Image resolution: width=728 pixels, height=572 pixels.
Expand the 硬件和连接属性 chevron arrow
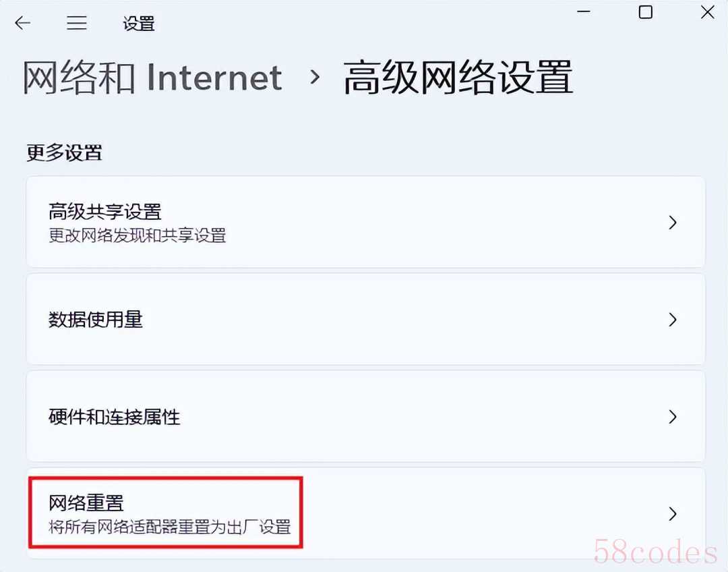click(672, 417)
